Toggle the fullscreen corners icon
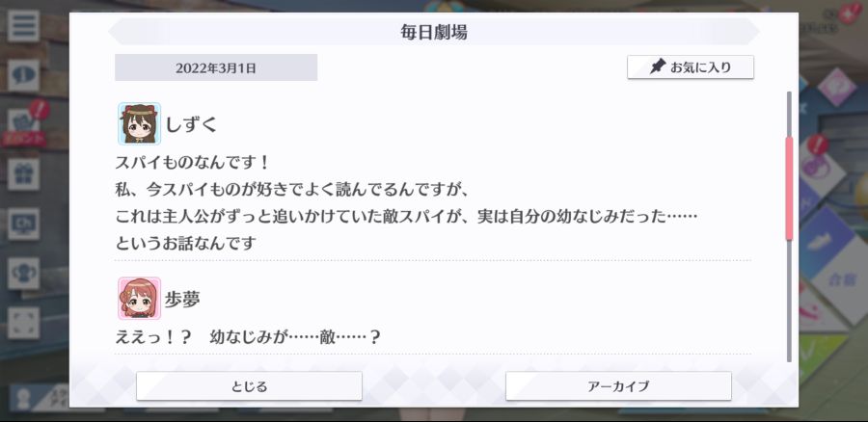 point(23,323)
